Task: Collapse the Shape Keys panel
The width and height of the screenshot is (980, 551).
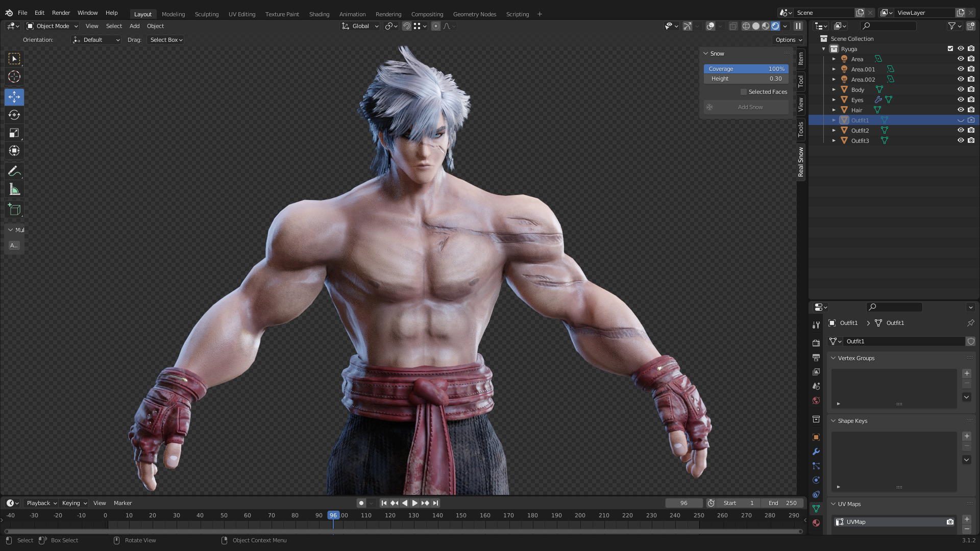Action: (833, 421)
